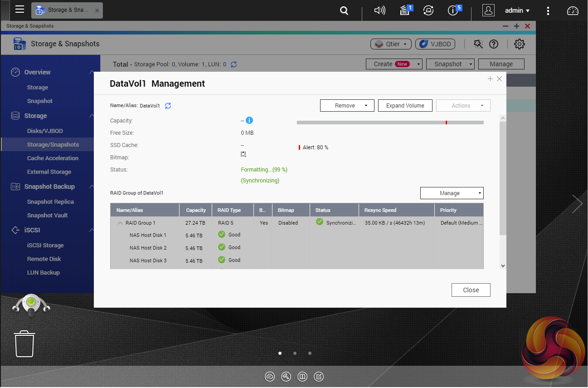Open the dashboard gauge icon

click(x=573, y=10)
